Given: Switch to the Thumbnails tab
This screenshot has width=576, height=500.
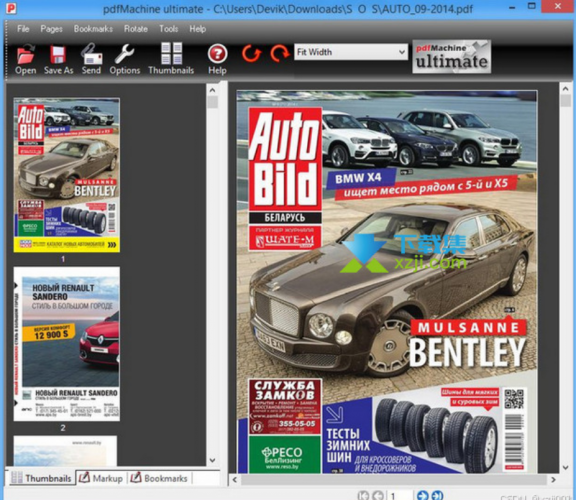Looking at the screenshot, I should 41,478.
